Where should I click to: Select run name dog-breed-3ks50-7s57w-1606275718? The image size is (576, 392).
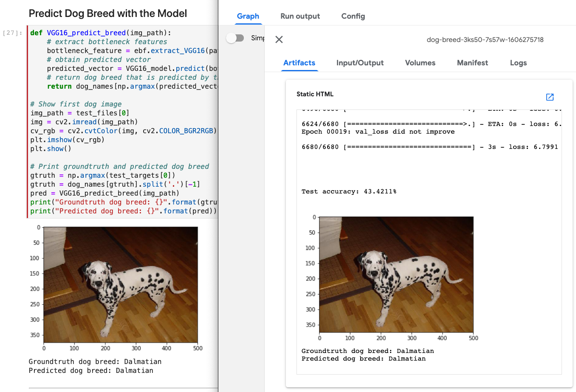coord(485,40)
